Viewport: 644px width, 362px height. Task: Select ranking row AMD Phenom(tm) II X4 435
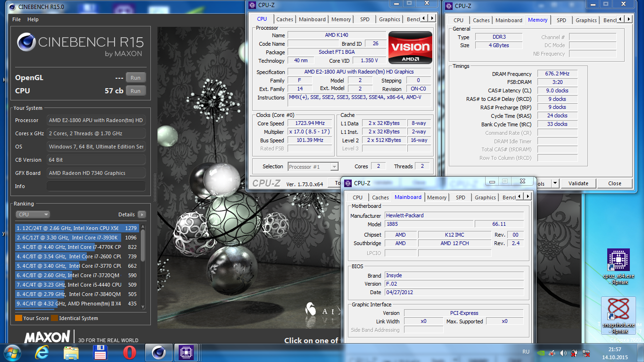77,304
